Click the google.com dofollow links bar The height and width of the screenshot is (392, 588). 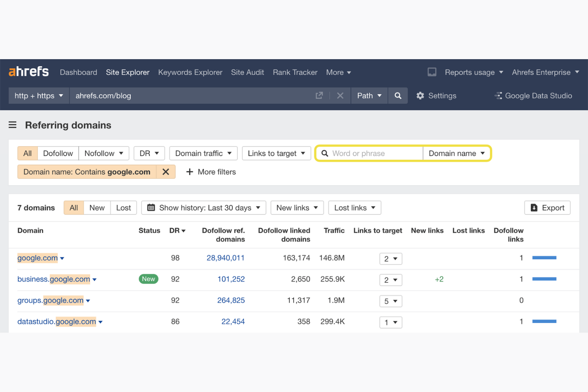coord(544,258)
